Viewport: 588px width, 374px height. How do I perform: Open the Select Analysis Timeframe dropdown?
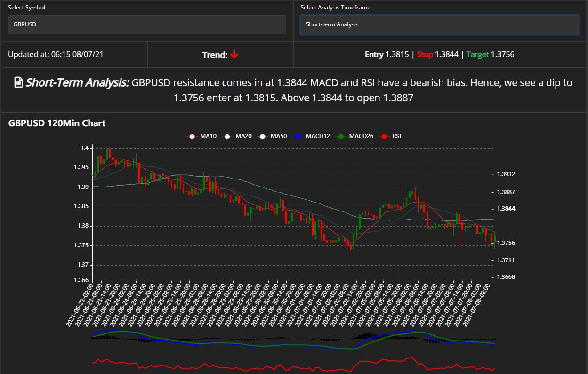pyautogui.click(x=440, y=24)
